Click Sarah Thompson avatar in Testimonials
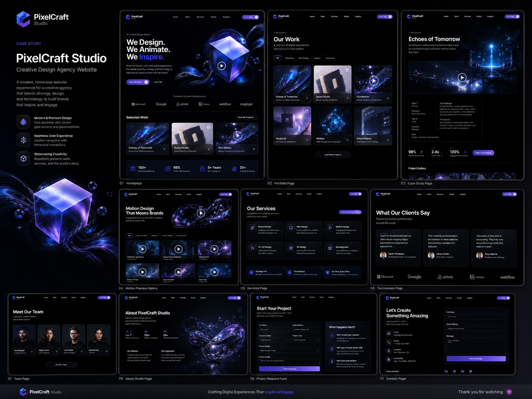This screenshot has height=399, width=532. tap(383, 255)
